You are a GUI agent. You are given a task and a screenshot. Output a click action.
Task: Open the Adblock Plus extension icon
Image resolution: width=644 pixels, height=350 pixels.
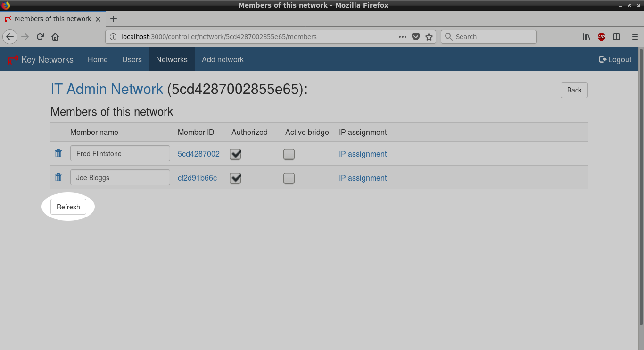point(601,37)
